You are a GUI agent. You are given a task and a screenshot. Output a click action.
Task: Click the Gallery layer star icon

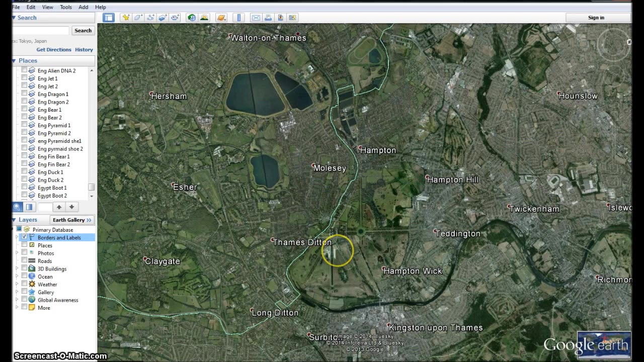pyautogui.click(x=32, y=292)
